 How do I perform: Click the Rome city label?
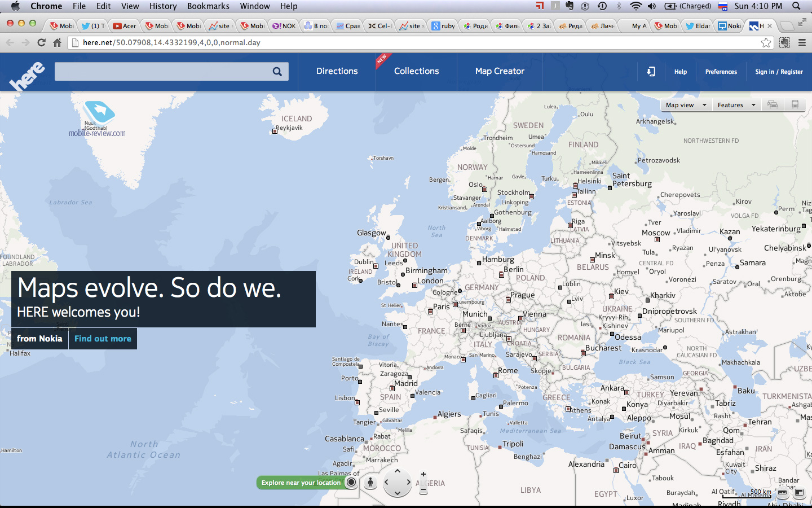coord(507,371)
